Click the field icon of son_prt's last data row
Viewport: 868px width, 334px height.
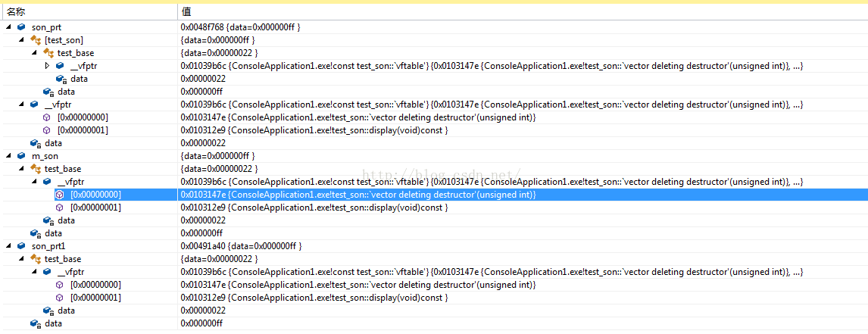coord(35,143)
